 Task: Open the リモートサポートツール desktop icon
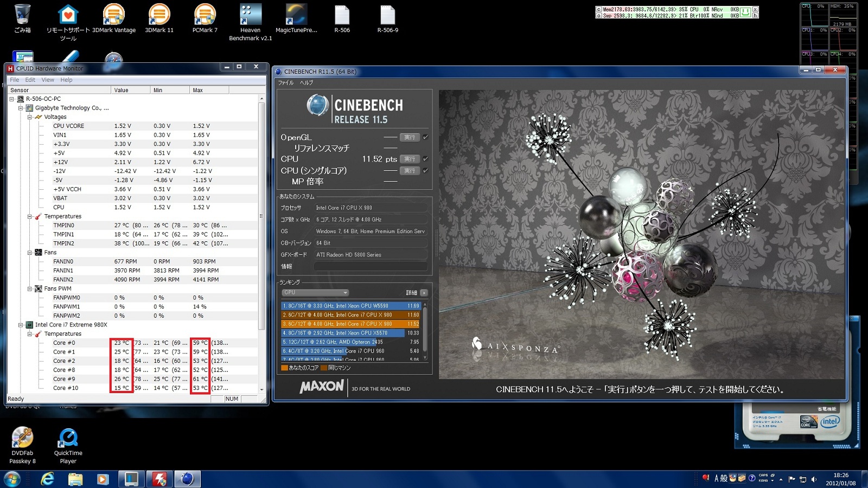click(68, 22)
